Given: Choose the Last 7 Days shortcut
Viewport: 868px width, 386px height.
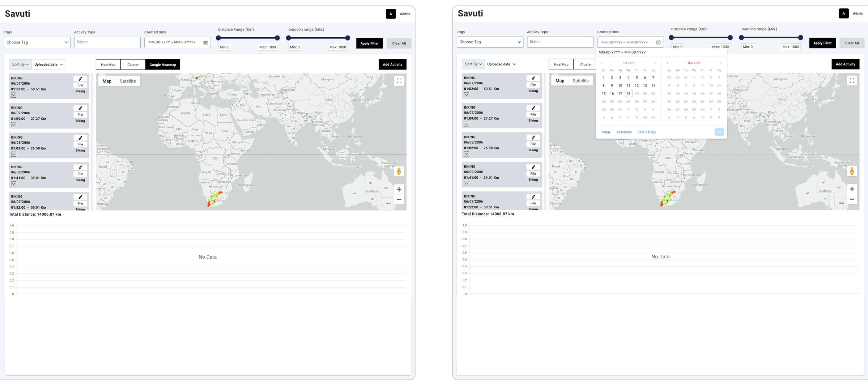Looking at the screenshot, I should tap(646, 132).
